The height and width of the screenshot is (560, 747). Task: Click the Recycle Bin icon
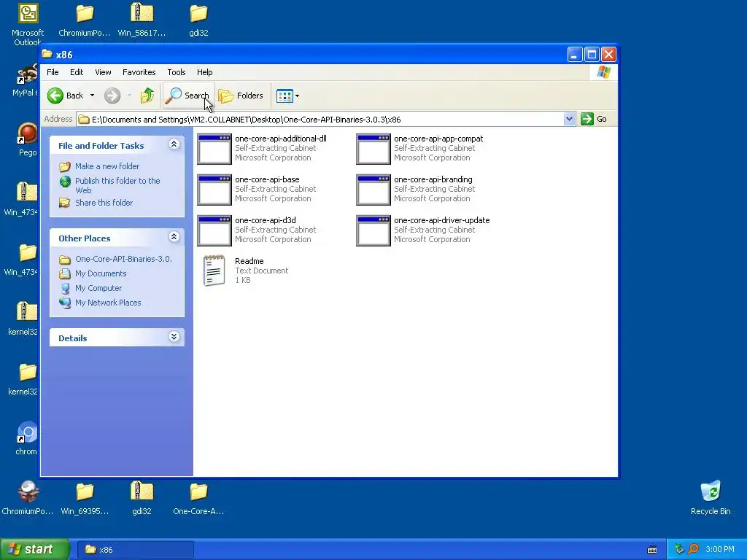pyautogui.click(x=711, y=491)
